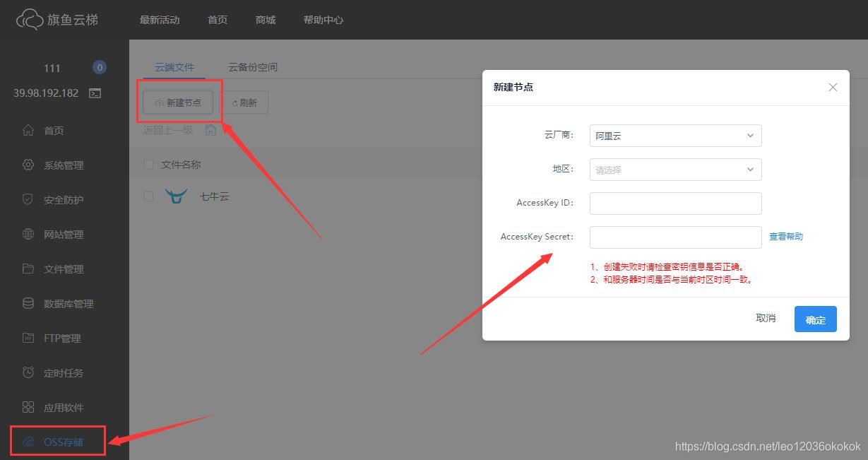
Task: Click the 新建节点 button
Action: point(178,102)
